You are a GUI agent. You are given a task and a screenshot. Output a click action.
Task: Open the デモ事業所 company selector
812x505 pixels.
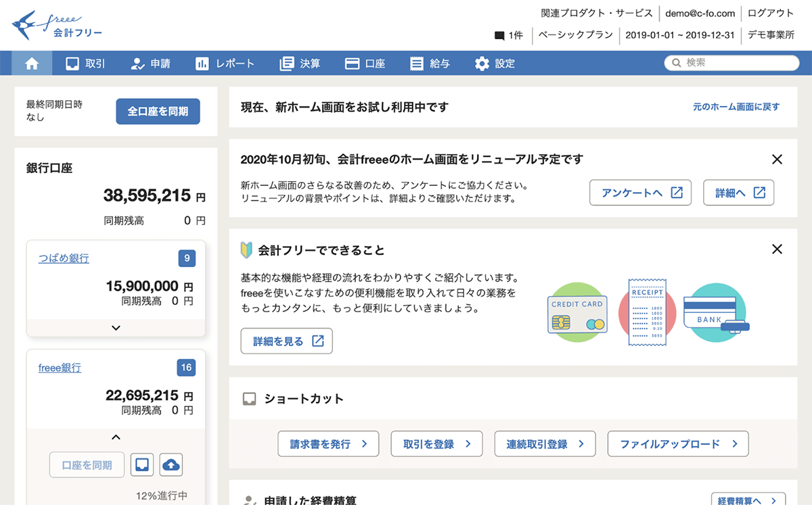pos(771,35)
